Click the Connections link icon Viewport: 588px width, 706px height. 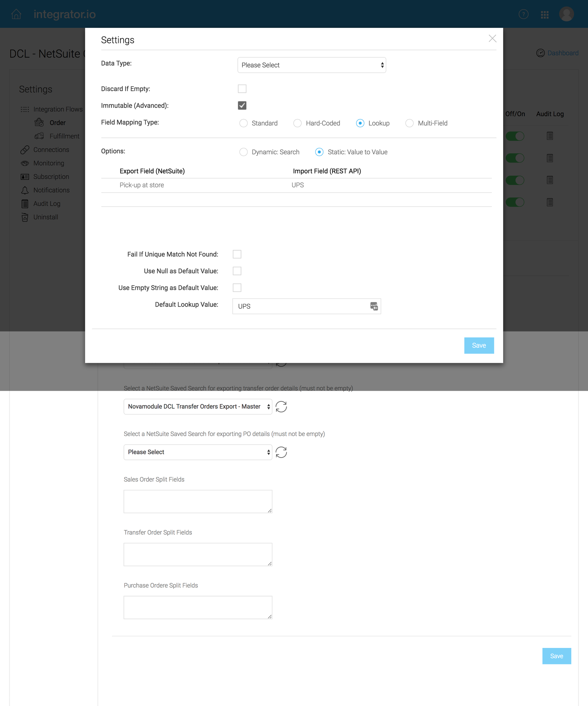pyautogui.click(x=25, y=150)
